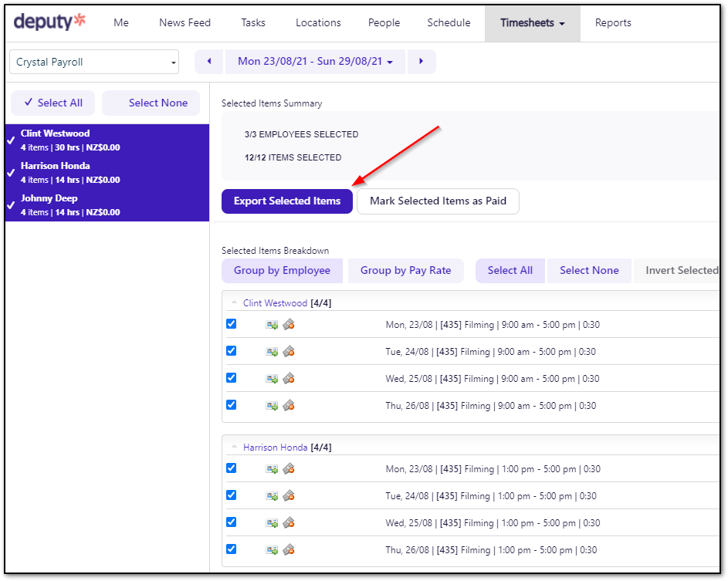
Task: Open the Crystal Payroll dropdown
Action: [x=94, y=62]
